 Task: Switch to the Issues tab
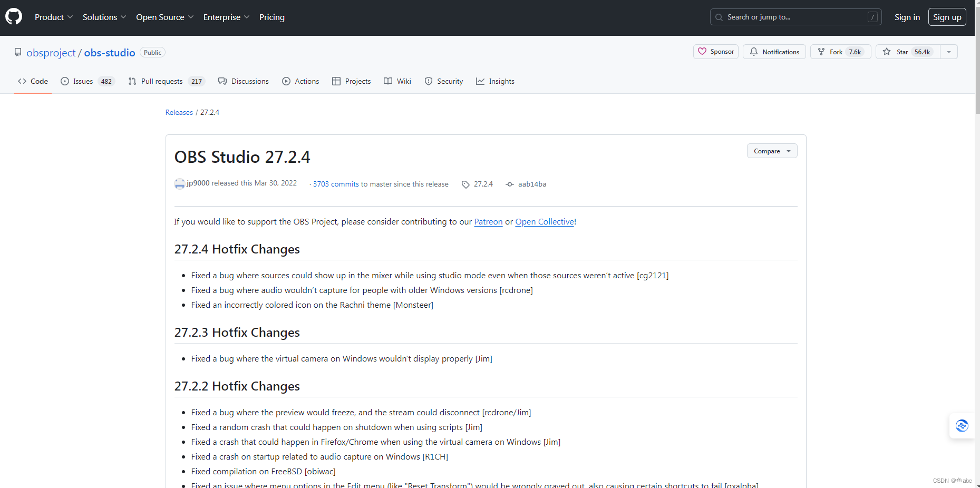(x=88, y=81)
